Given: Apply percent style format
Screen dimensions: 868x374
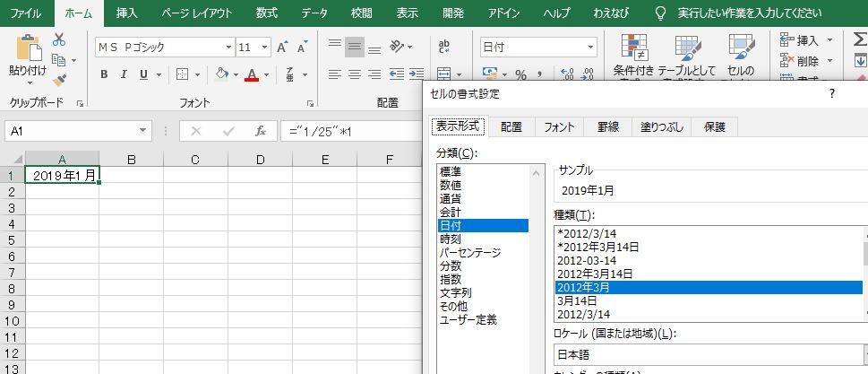Looking at the screenshot, I should [x=521, y=74].
